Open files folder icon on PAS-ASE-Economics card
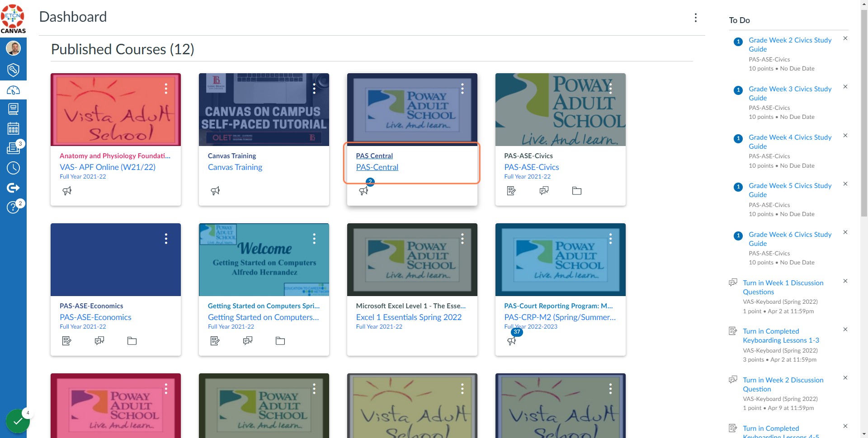The width and height of the screenshot is (868, 438). pyautogui.click(x=132, y=341)
